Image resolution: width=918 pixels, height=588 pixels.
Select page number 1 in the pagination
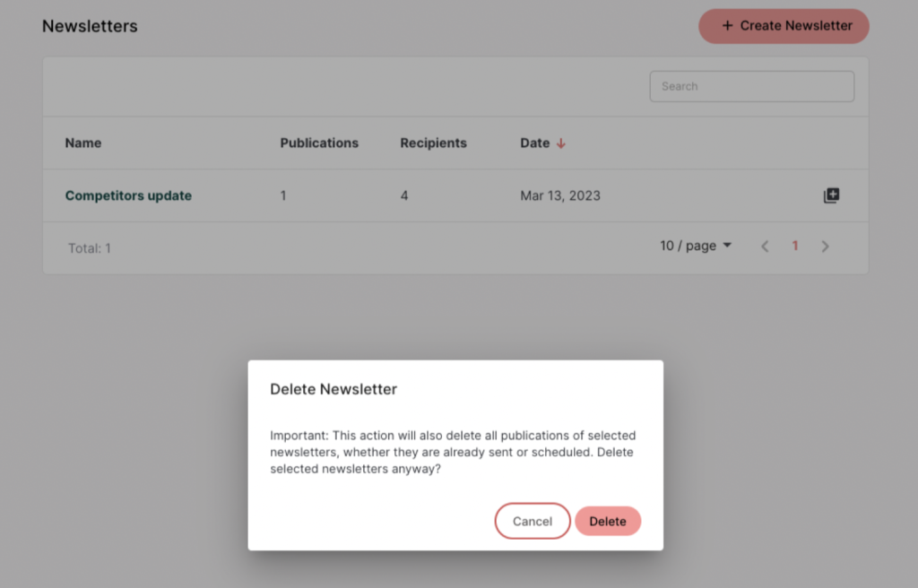coord(795,246)
